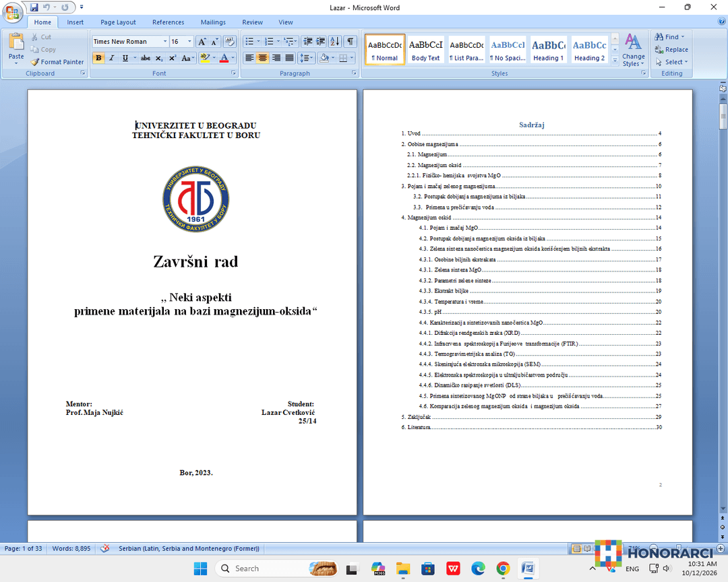Click the Subscript button
The width and height of the screenshot is (728, 582).
159,58
